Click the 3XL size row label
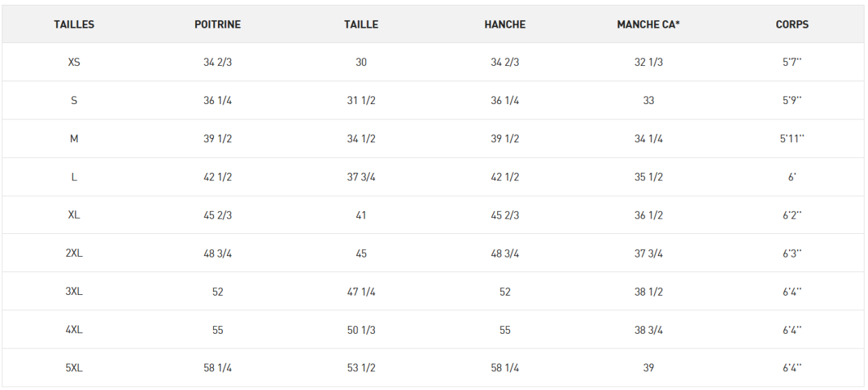 coord(74,291)
